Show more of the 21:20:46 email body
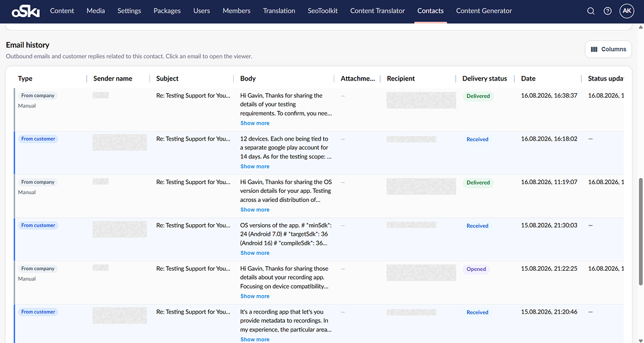Image resolution: width=644 pixels, height=343 pixels. [255, 339]
